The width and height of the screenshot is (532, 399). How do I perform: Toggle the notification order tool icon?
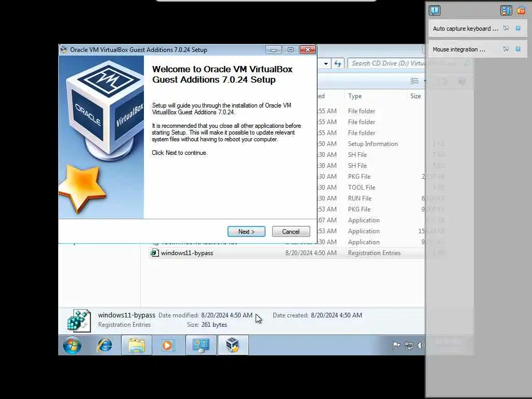(506, 10)
